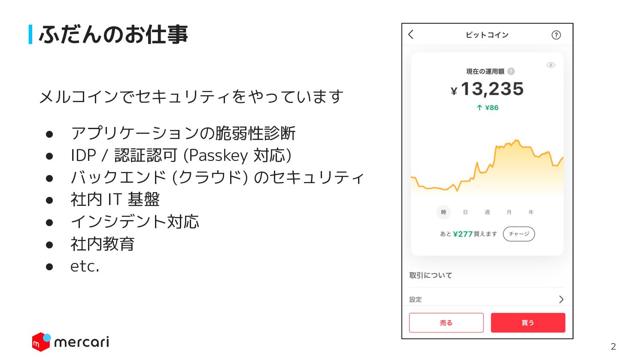Viewport: 644px width, 362px height.
Task: Open the help icon beside ビットコイン
Action: [556, 35]
